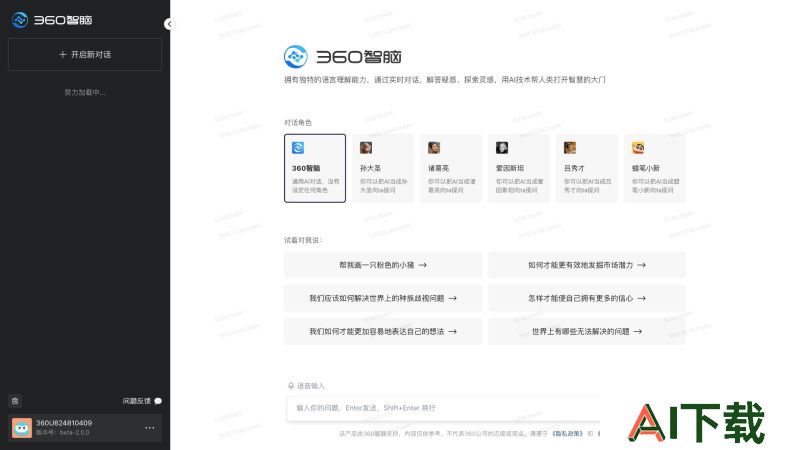Click the 蜡笔小新 avatar image

coord(638,148)
